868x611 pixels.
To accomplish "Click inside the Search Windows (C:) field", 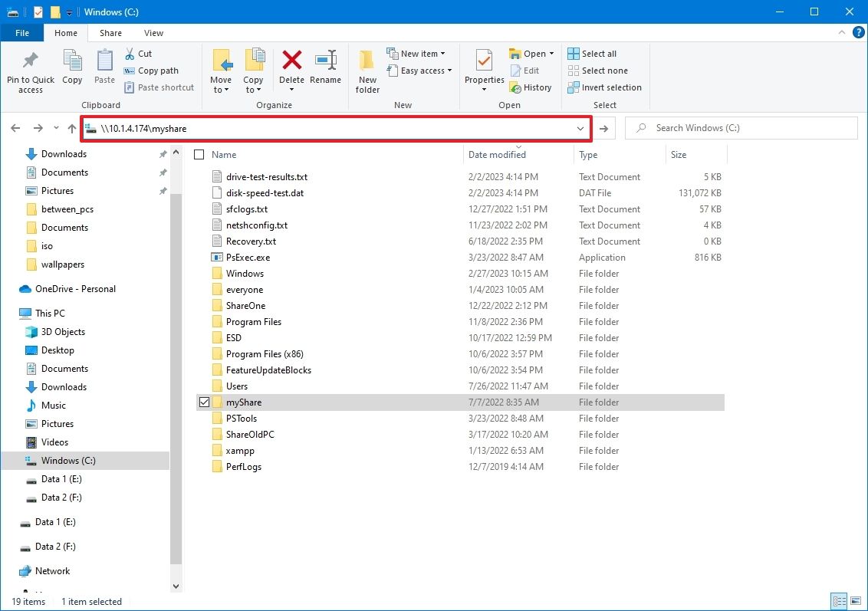I will click(740, 127).
